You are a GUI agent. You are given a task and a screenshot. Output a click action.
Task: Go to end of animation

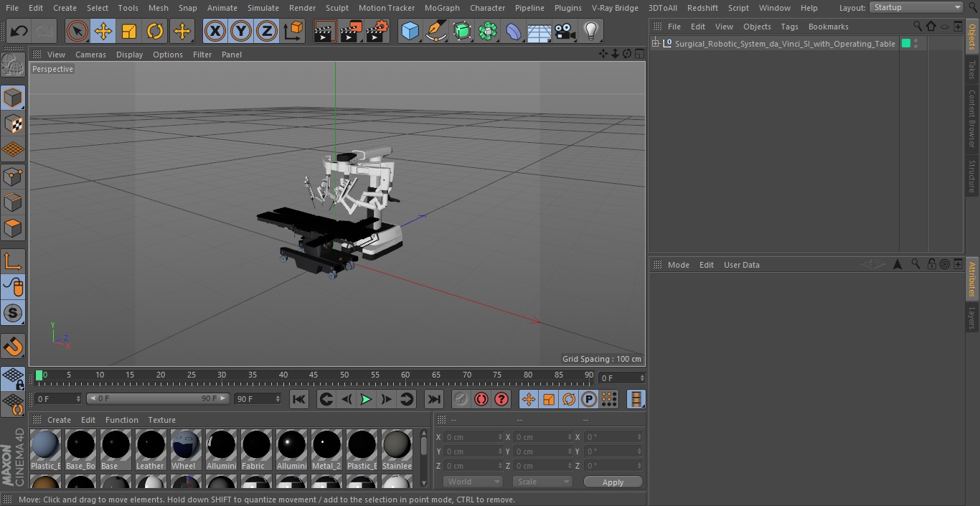[433, 399]
